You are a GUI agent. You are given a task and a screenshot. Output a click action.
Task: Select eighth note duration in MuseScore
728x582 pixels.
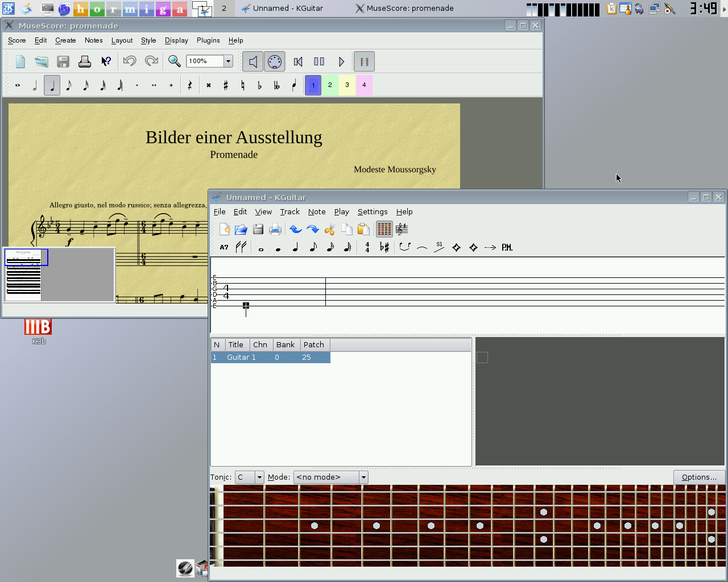69,85
